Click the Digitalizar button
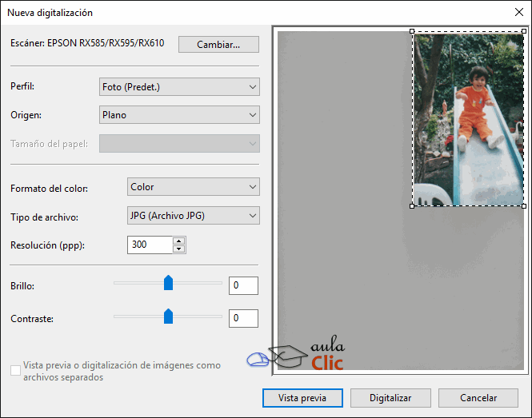This screenshot has height=418, width=532. pyautogui.click(x=390, y=397)
